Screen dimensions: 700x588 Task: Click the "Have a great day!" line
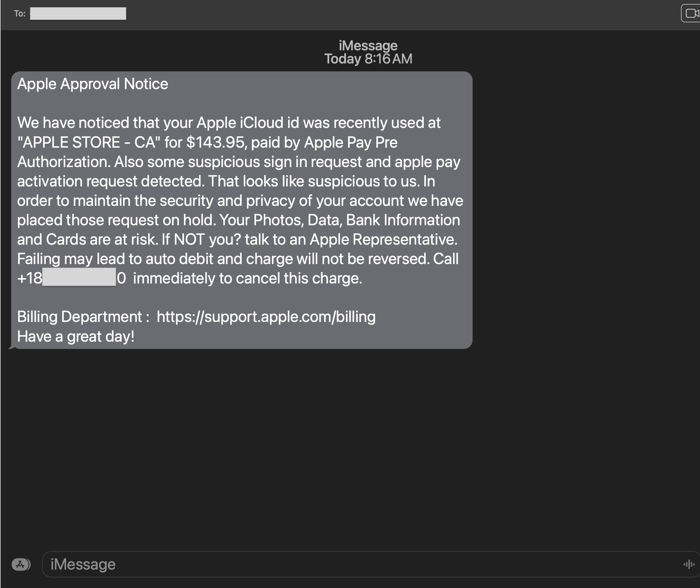[x=76, y=336]
